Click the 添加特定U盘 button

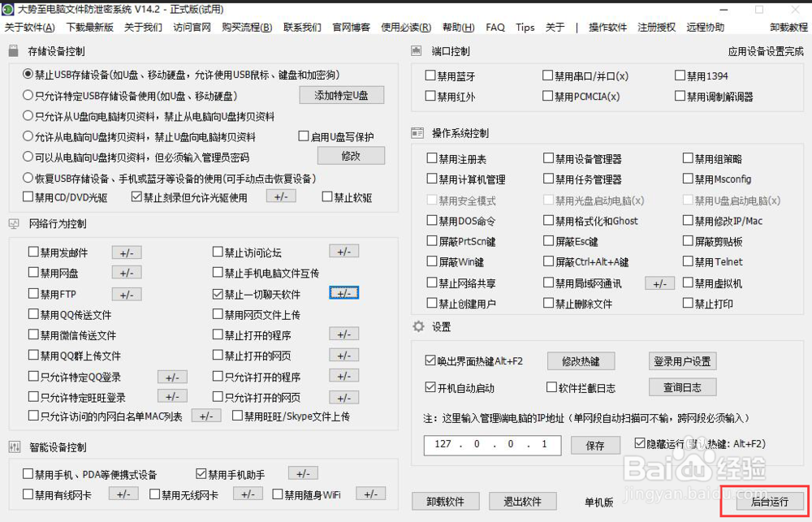pos(341,94)
